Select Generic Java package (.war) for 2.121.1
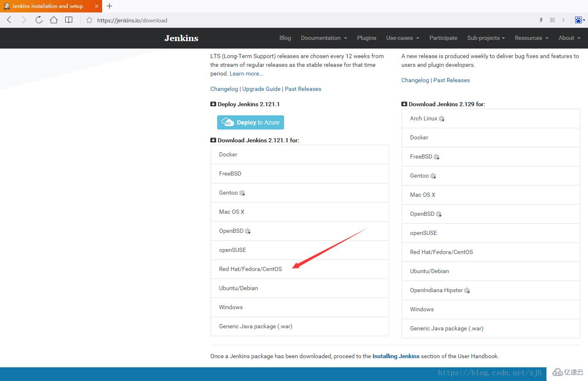The image size is (588, 381). pos(300,326)
